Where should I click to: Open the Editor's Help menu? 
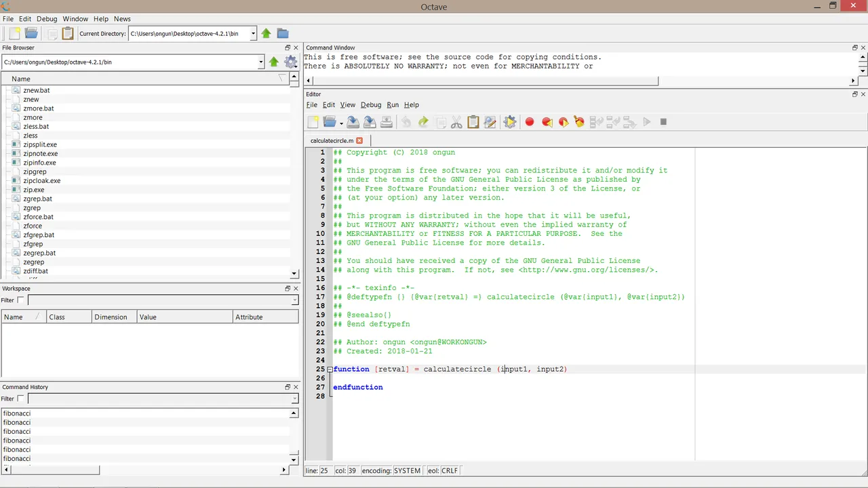[x=412, y=105]
